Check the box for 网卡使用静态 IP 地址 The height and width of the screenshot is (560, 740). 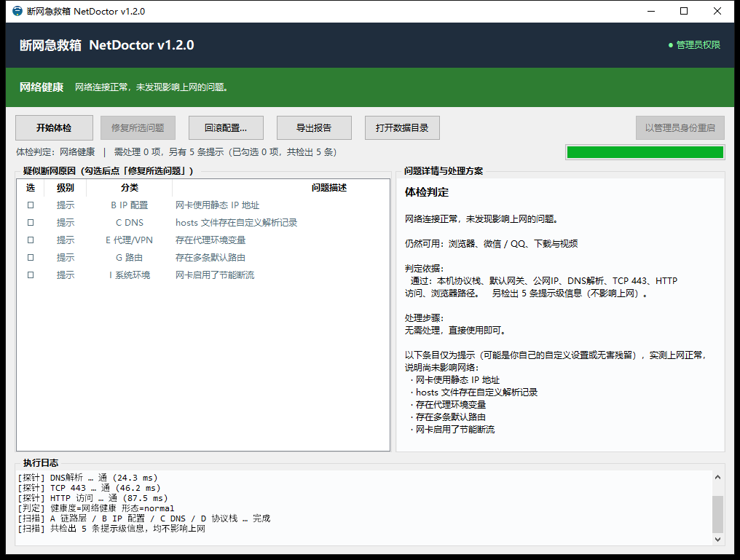[31, 205]
